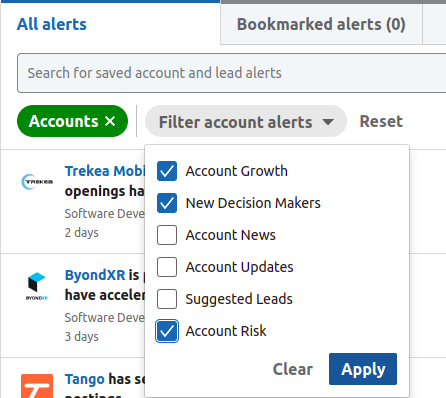
Task: Switch to the All alerts tab
Action: [52, 24]
